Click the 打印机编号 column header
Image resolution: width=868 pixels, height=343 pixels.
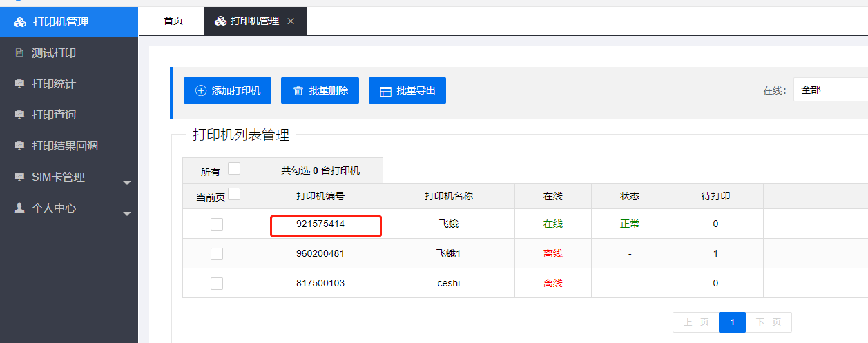320,196
